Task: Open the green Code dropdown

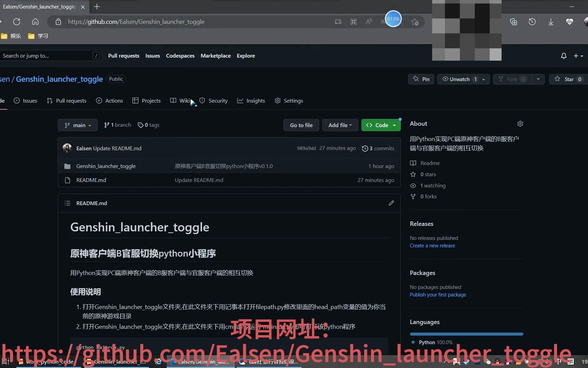Action: coord(381,125)
